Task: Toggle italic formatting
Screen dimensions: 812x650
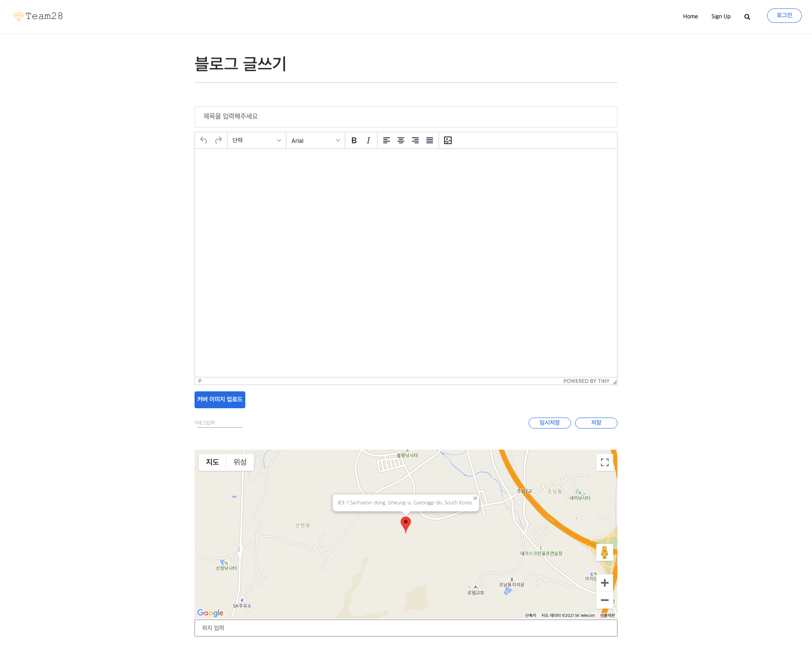Action: [368, 140]
